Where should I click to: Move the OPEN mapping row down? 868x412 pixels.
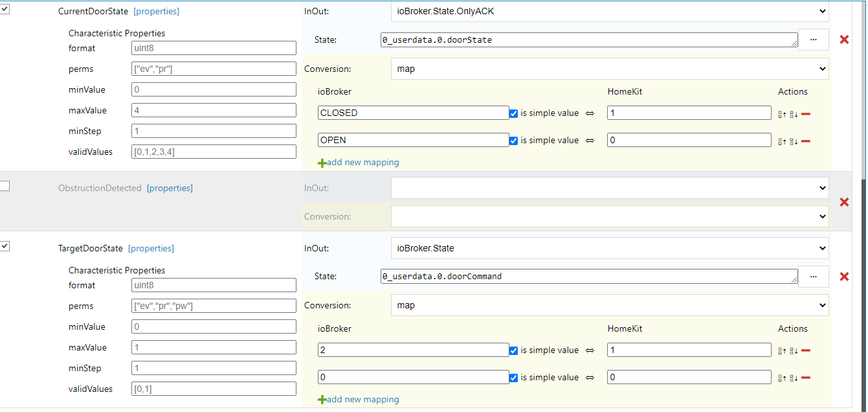[794, 141]
